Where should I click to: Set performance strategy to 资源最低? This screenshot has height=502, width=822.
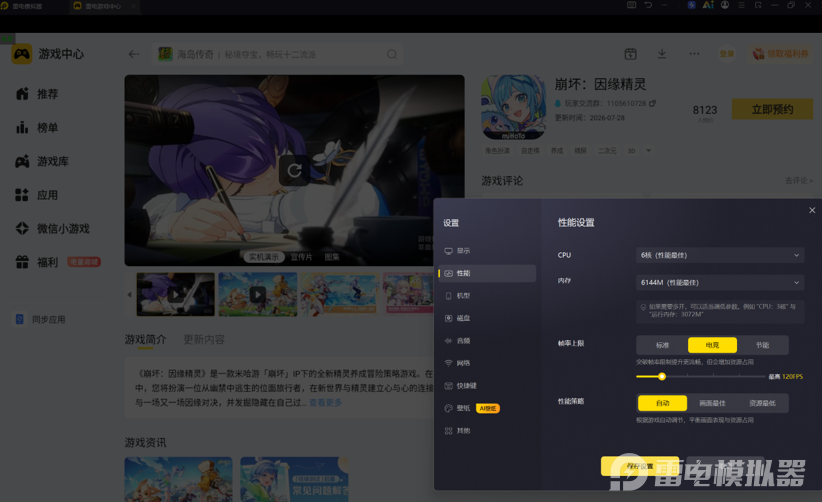pyautogui.click(x=762, y=403)
